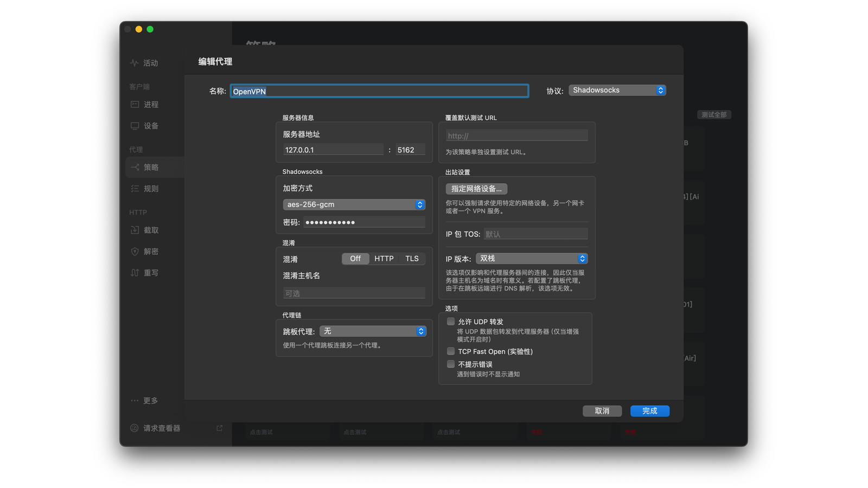868x488 pixels.
Task: Click the Process window icon in sidebar
Action: tap(135, 104)
